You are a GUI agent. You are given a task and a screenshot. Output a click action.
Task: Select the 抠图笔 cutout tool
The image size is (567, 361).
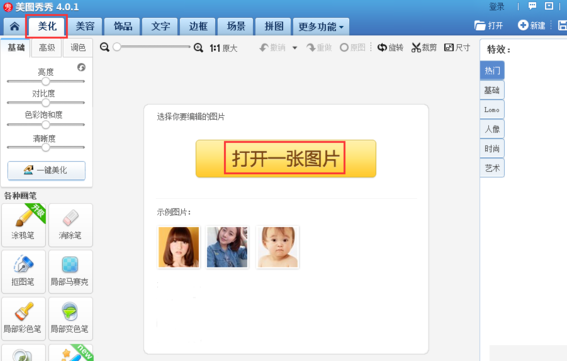pos(24,272)
